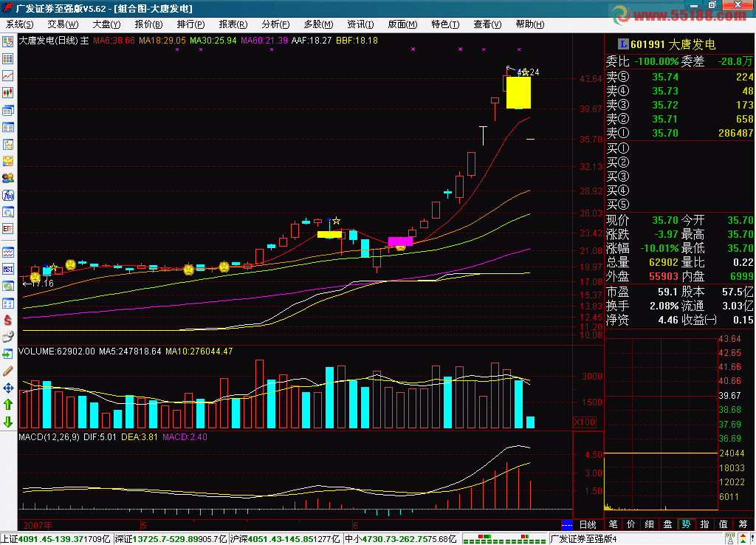Click the VOLUME:62902.00 indicator label
The image size is (756, 545).
tap(56, 352)
